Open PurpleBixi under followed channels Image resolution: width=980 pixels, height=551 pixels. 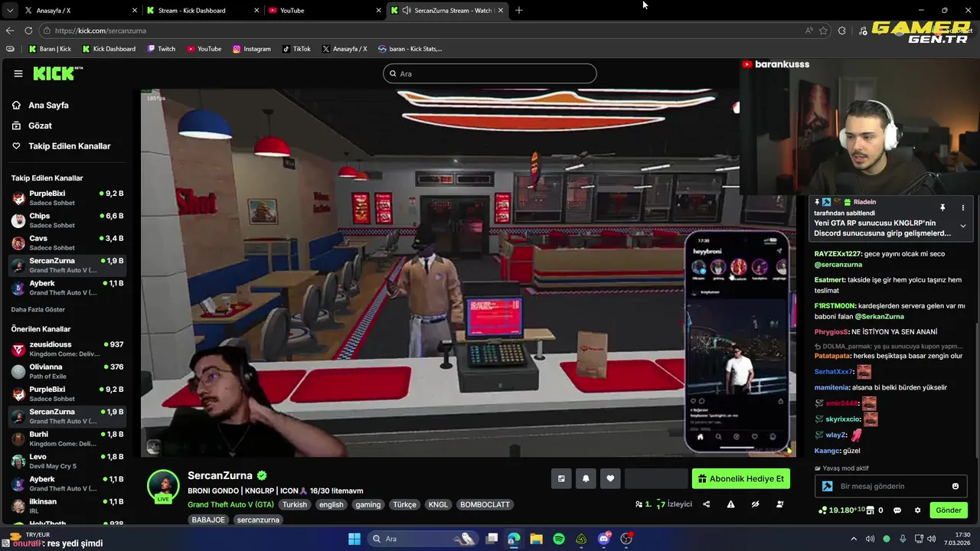click(x=67, y=198)
